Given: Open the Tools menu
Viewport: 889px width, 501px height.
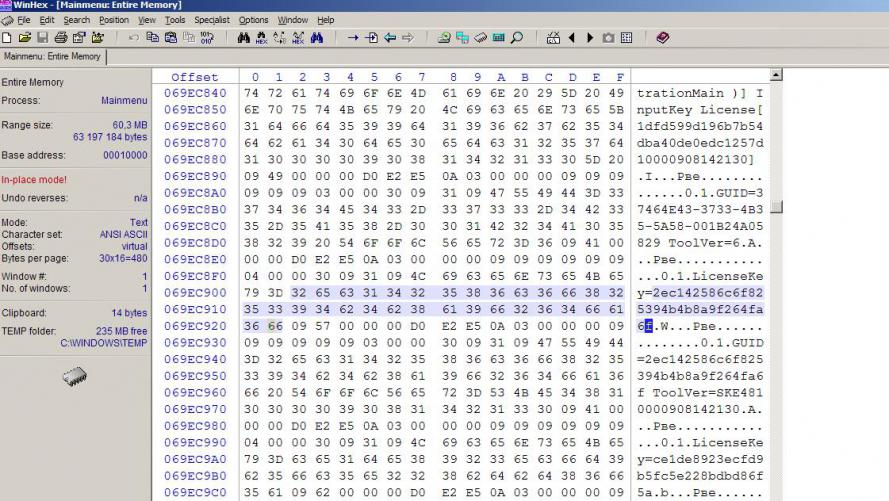Looking at the screenshot, I should (x=175, y=20).
